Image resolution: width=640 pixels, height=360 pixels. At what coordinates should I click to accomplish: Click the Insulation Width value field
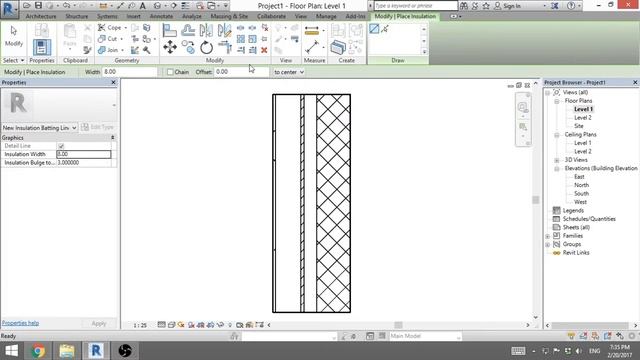(83, 154)
